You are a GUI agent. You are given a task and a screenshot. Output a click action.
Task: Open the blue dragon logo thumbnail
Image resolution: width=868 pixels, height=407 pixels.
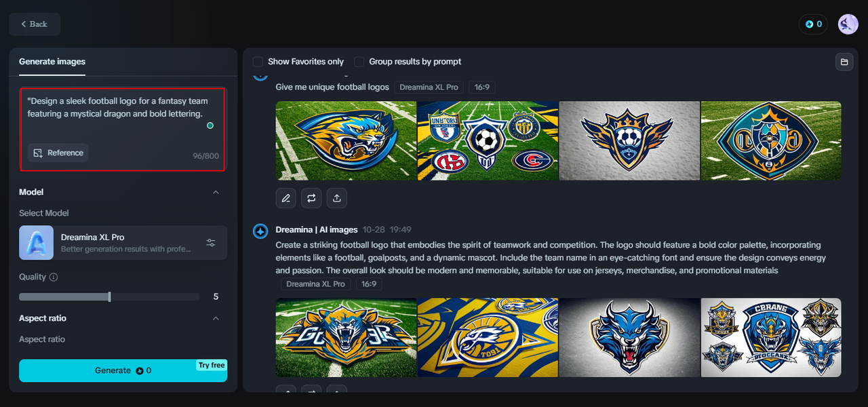click(x=629, y=337)
